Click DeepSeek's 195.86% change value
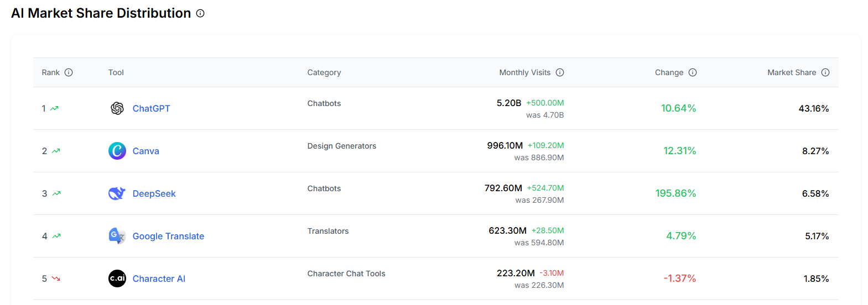Screen dimensions: 868x305 pyautogui.click(x=675, y=193)
